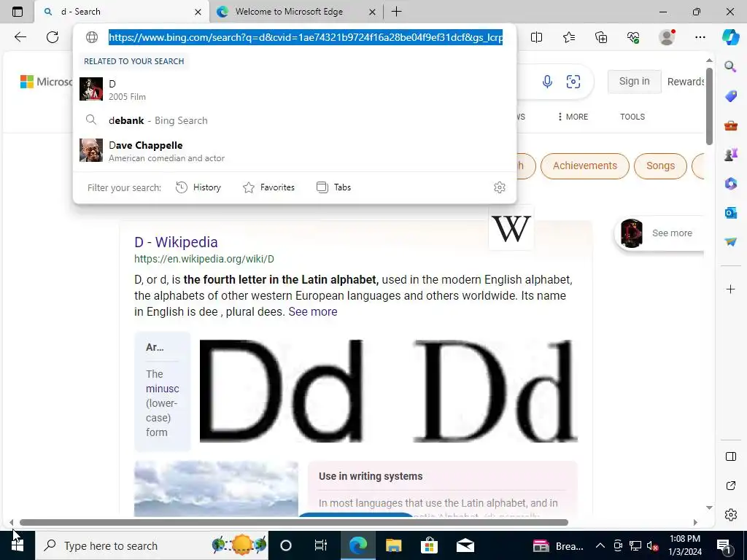Image resolution: width=747 pixels, height=560 pixels.
Task: Search by voice with microphone icon
Action: (x=547, y=82)
